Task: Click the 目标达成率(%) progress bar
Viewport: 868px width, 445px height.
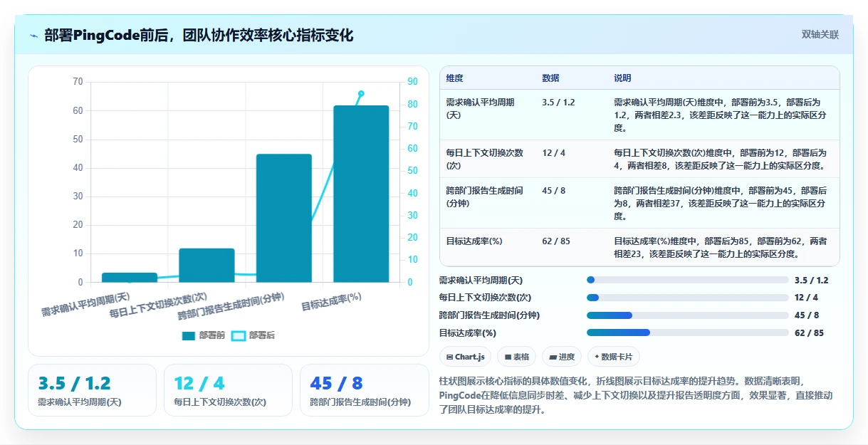Action: click(687, 333)
